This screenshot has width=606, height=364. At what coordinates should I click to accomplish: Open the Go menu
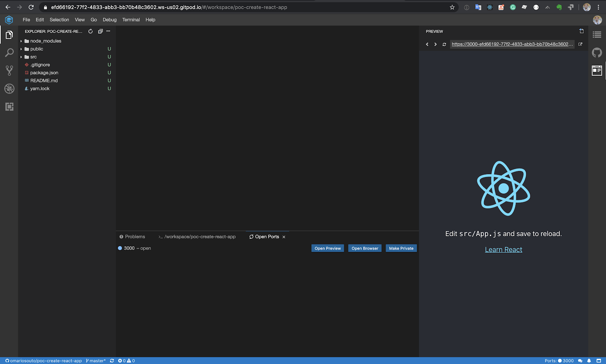point(94,20)
